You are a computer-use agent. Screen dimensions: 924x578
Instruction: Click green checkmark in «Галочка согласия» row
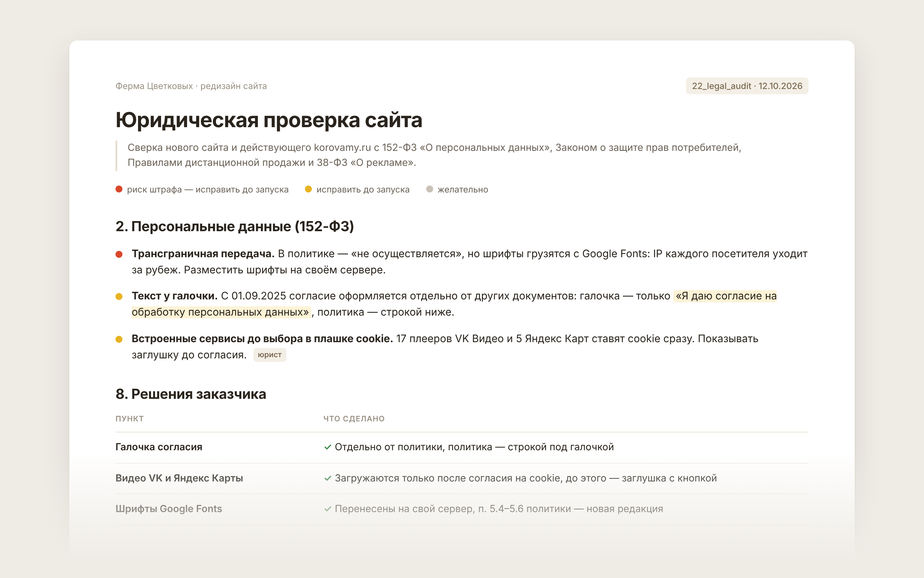coord(328,447)
